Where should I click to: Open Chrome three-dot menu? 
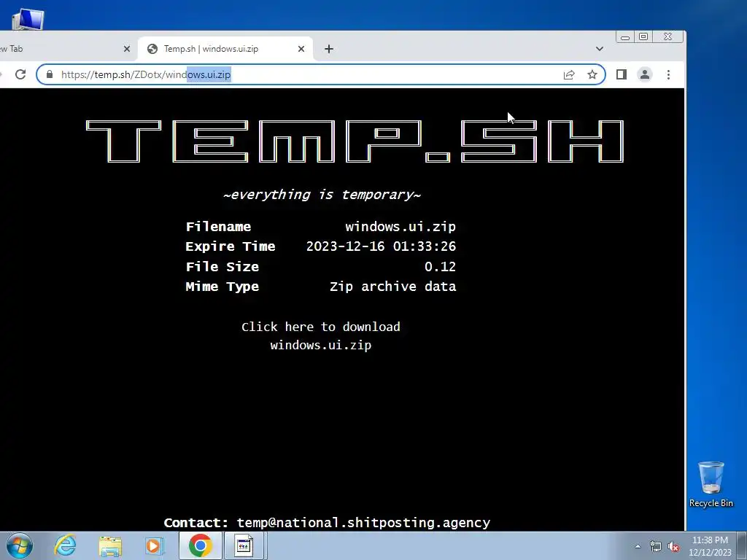668,74
